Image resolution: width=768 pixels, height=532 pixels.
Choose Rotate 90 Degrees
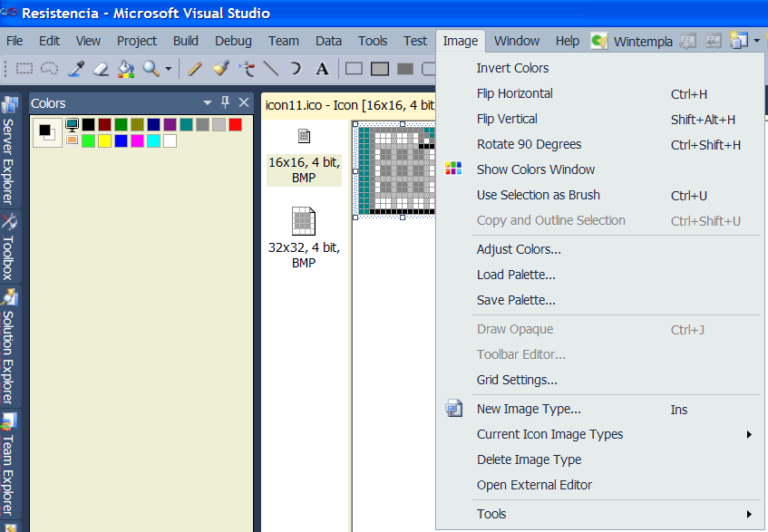[600, 144]
